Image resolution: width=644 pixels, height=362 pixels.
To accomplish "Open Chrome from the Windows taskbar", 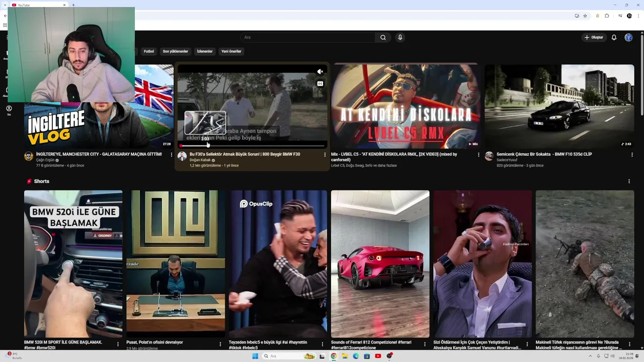I will click(334, 356).
